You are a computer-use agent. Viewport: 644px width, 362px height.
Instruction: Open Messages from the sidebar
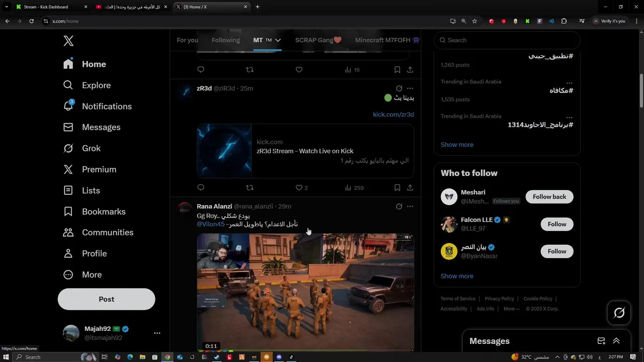click(92, 128)
